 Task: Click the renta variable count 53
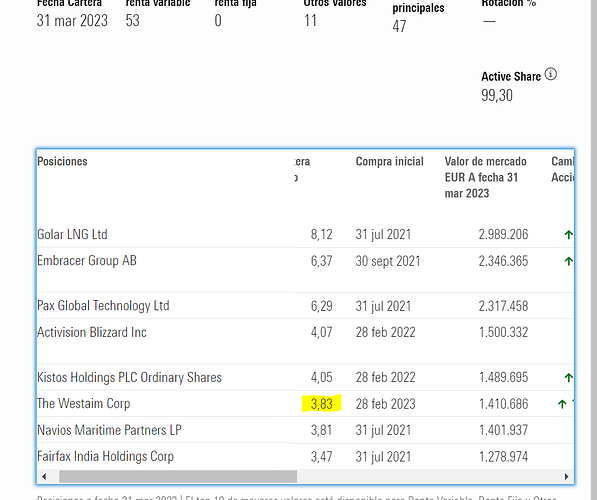132,21
